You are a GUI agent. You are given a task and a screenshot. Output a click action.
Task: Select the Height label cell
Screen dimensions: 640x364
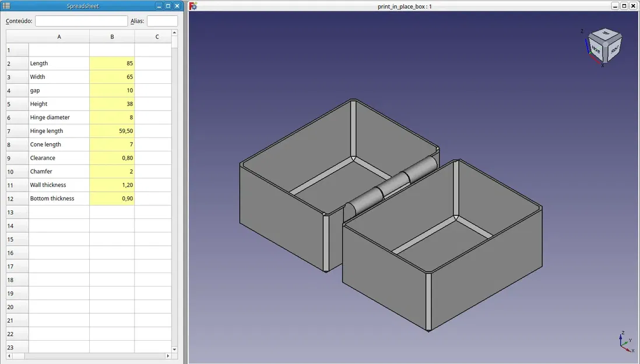tap(59, 104)
